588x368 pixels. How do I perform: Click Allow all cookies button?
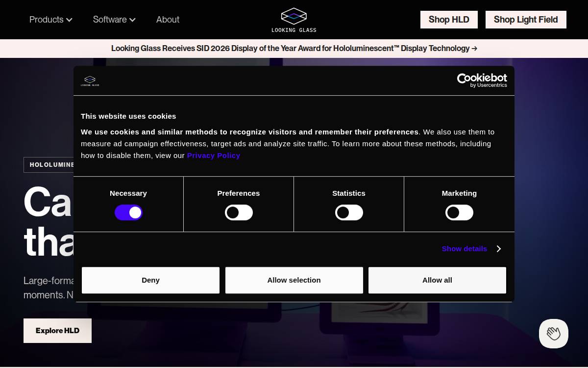[x=437, y=280]
